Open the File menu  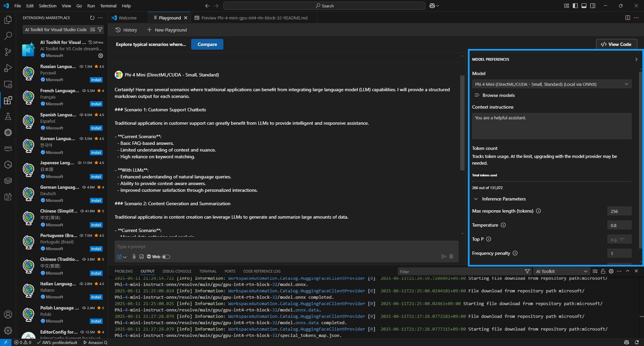click(x=18, y=6)
